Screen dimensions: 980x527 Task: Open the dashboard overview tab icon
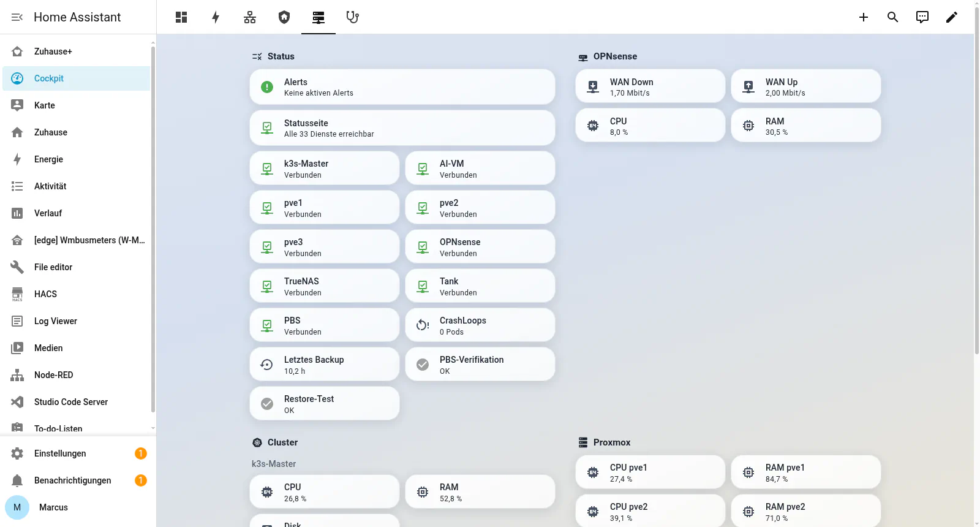point(181,17)
